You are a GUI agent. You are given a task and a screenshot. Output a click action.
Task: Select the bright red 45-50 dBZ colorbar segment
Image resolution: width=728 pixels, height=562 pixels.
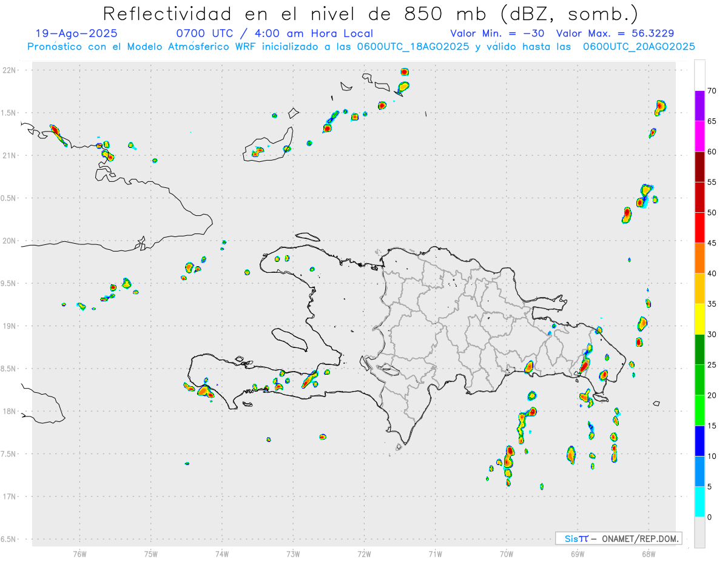[699, 228]
